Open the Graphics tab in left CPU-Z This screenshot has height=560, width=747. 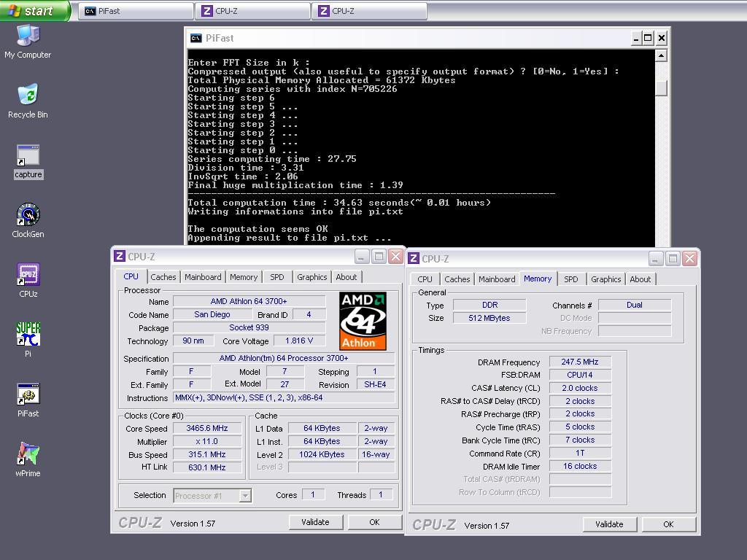coord(312,277)
